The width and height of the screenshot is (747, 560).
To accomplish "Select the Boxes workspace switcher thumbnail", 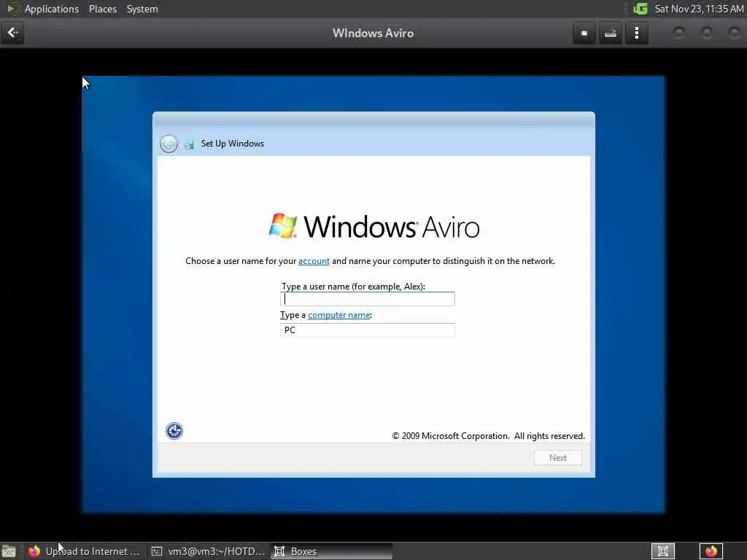I will [662, 551].
